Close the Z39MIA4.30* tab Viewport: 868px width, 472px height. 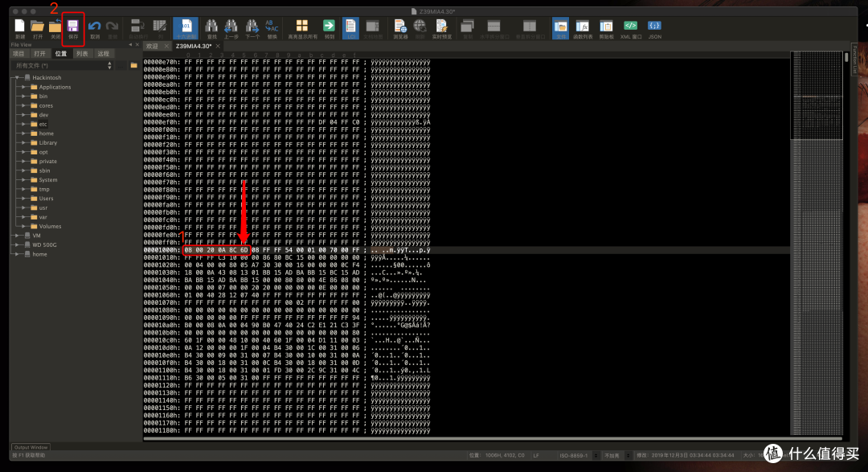click(218, 46)
